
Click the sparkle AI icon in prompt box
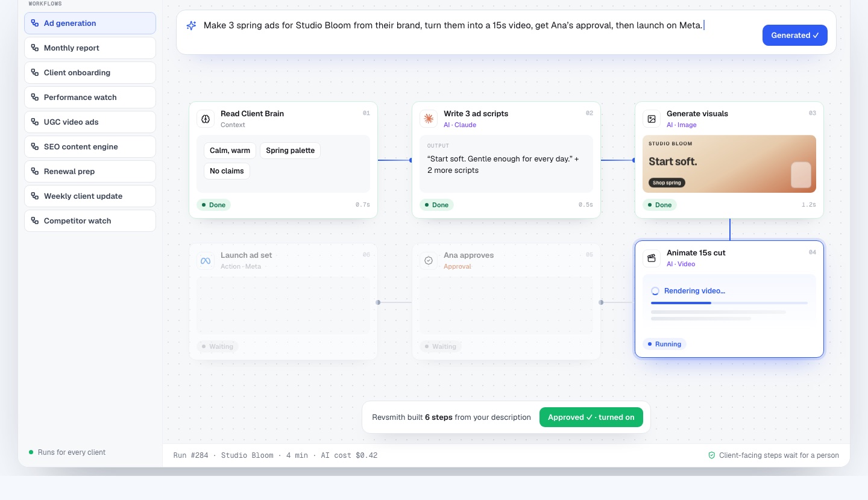tap(191, 26)
